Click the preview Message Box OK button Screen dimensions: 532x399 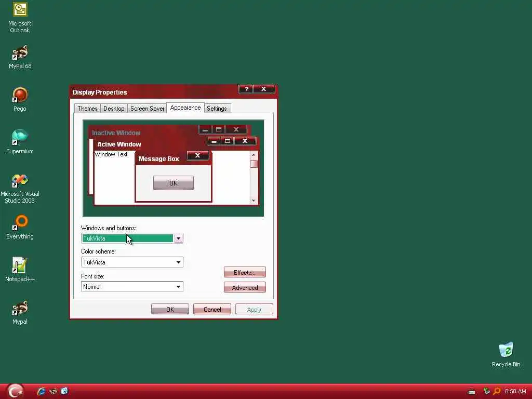(x=174, y=183)
